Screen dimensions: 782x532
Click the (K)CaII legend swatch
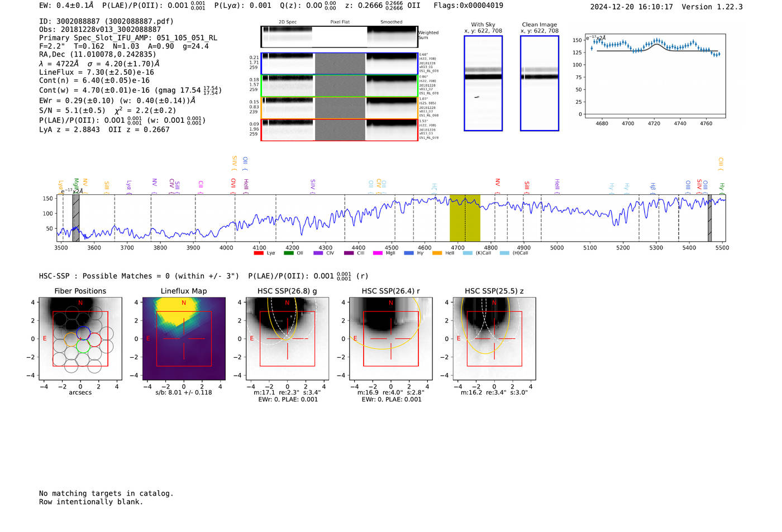pos(468,253)
